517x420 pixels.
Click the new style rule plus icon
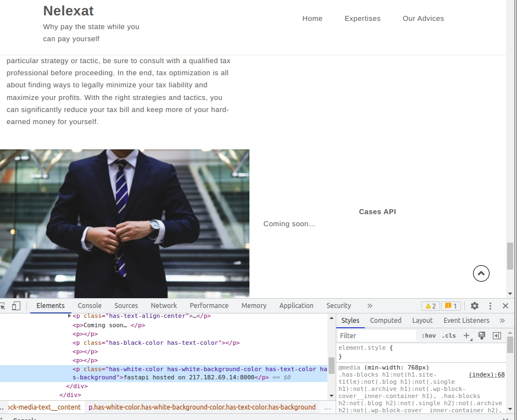[x=466, y=335]
